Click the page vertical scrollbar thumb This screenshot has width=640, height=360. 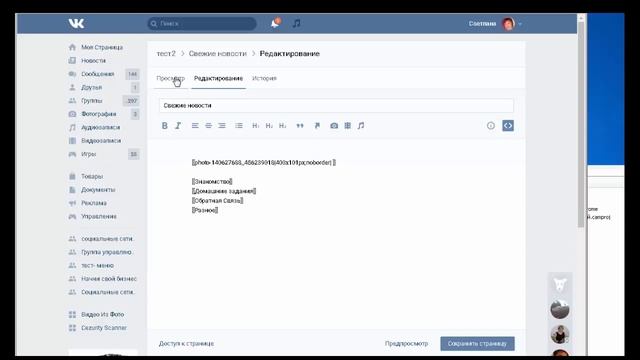pyautogui.click(x=581, y=124)
